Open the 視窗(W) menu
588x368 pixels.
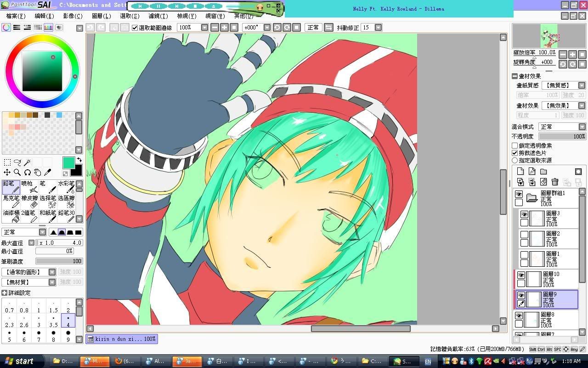[x=215, y=16]
